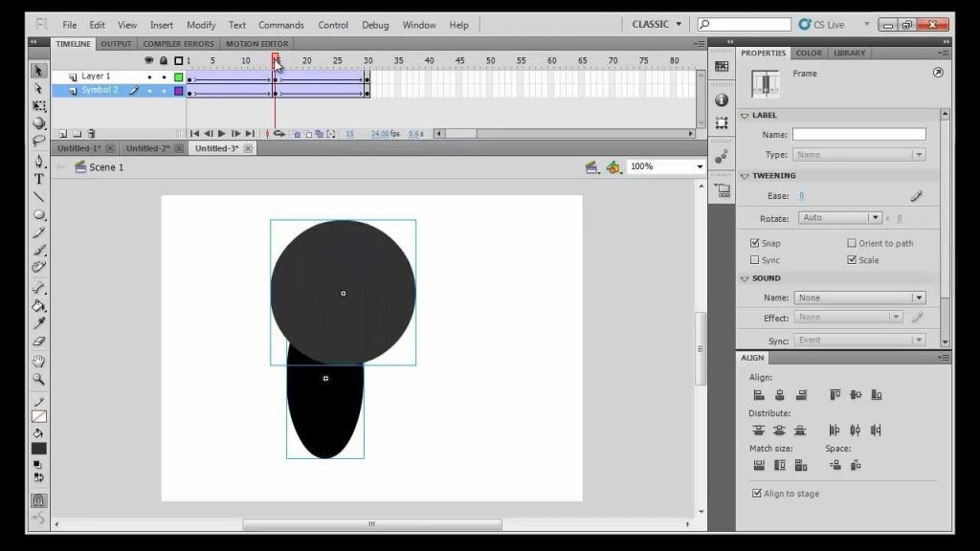The width and height of the screenshot is (980, 551).
Task: Select the Symbol 2 layer
Action: point(100,91)
